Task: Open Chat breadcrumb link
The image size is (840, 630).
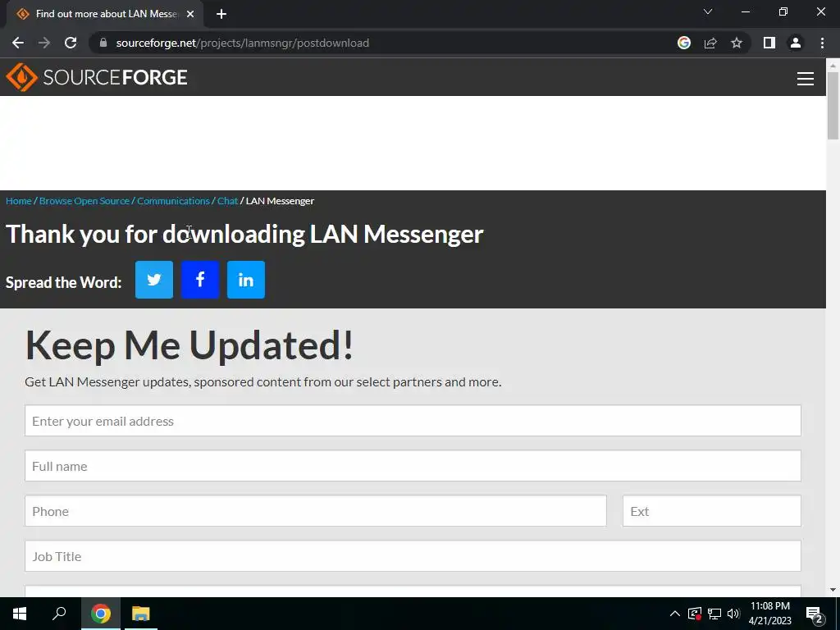Action: [x=227, y=201]
